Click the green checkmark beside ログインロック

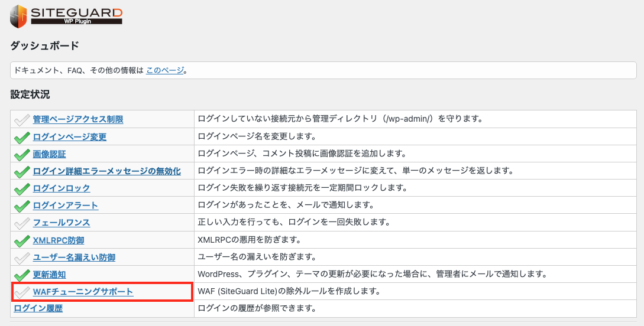click(22, 188)
